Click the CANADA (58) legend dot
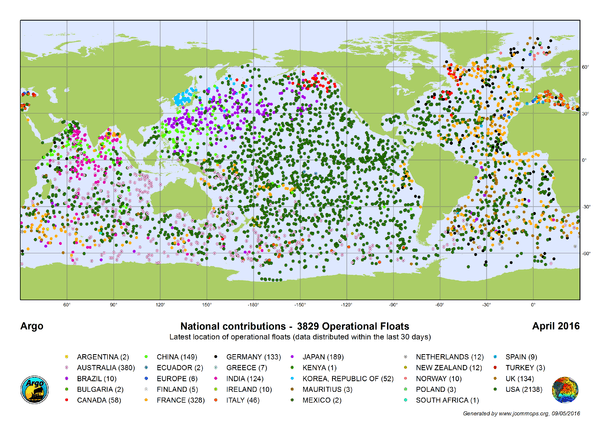Screen dimensions: 600x424 coord(66,401)
